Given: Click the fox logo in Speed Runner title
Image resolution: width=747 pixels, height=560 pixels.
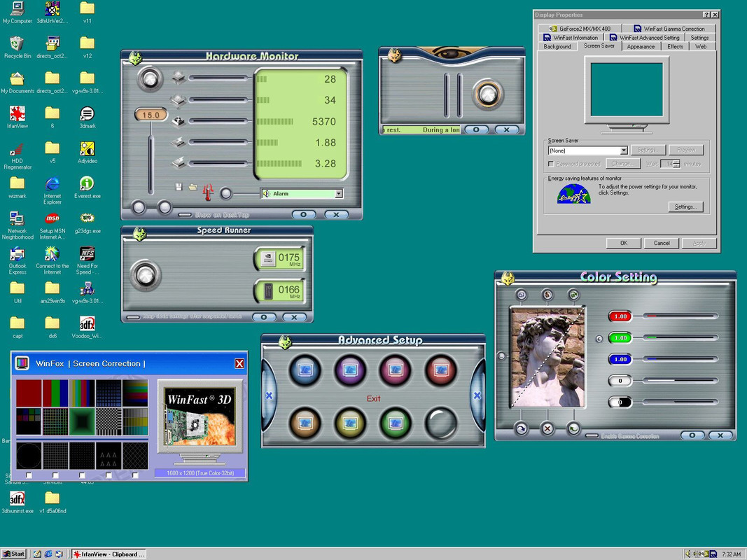Looking at the screenshot, I should click(x=139, y=234).
